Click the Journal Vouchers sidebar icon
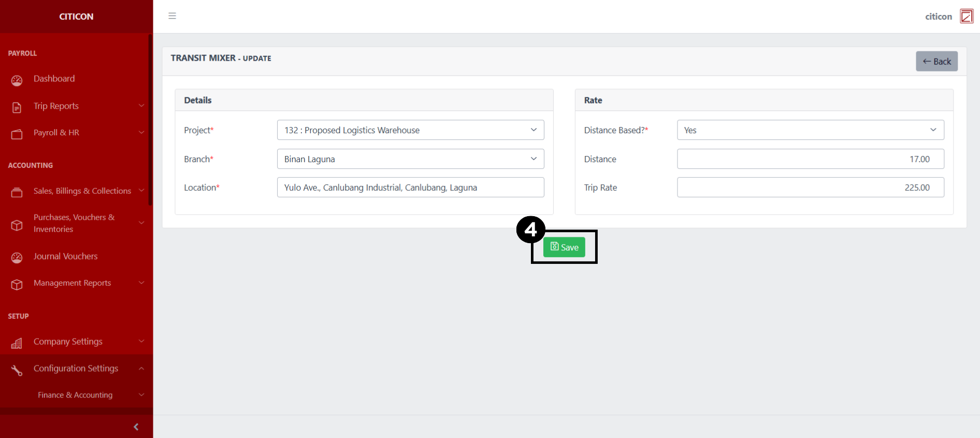This screenshot has width=980, height=438. 17,258
